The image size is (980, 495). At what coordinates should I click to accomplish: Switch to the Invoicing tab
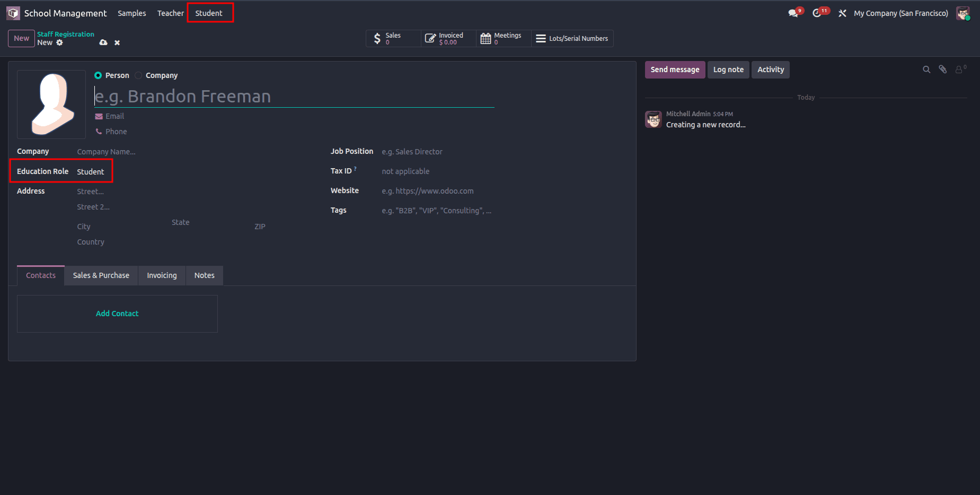point(162,275)
